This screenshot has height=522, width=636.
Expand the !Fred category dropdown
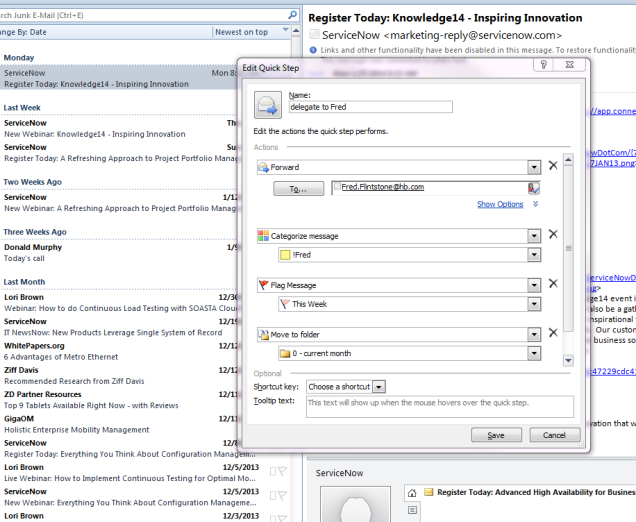click(x=535, y=255)
